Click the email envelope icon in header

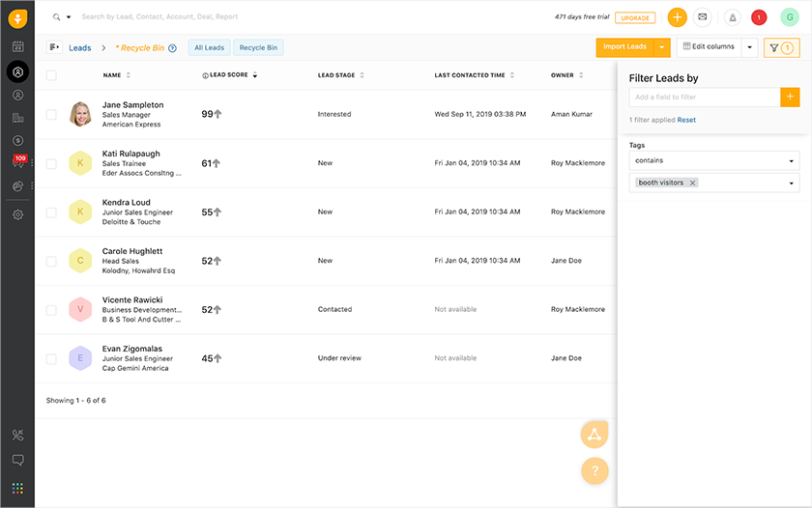click(x=702, y=17)
